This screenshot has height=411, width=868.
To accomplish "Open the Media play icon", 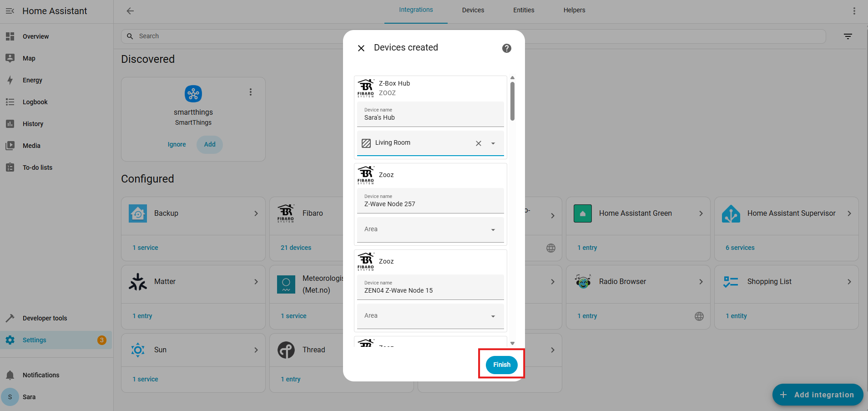I will [x=10, y=146].
